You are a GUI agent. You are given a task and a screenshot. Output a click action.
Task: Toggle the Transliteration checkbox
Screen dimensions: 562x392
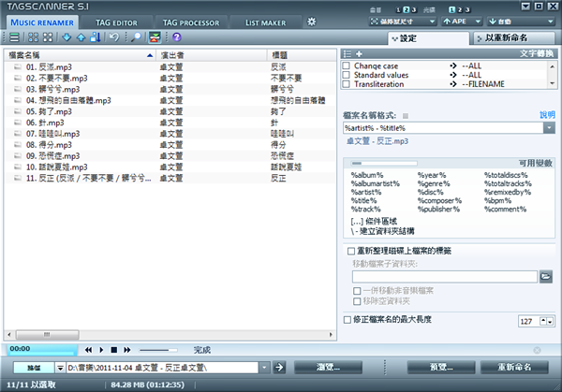347,83
